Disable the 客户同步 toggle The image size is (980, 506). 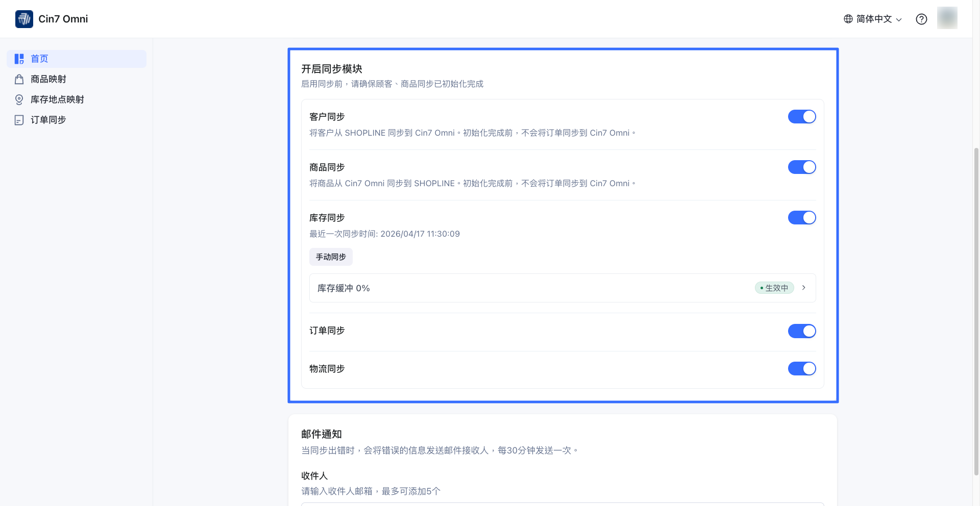(802, 117)
